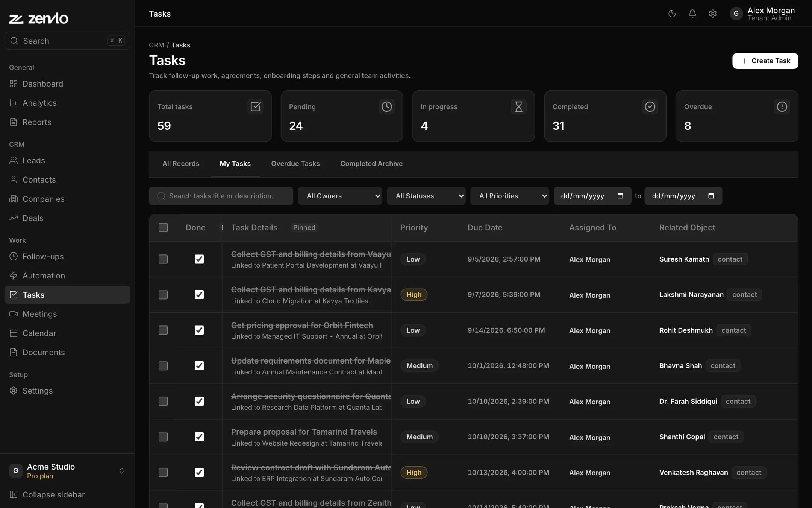Select the Update requirements document row checkbox
The width and height of the screenshot is (812, 508).
click(163, 366)
